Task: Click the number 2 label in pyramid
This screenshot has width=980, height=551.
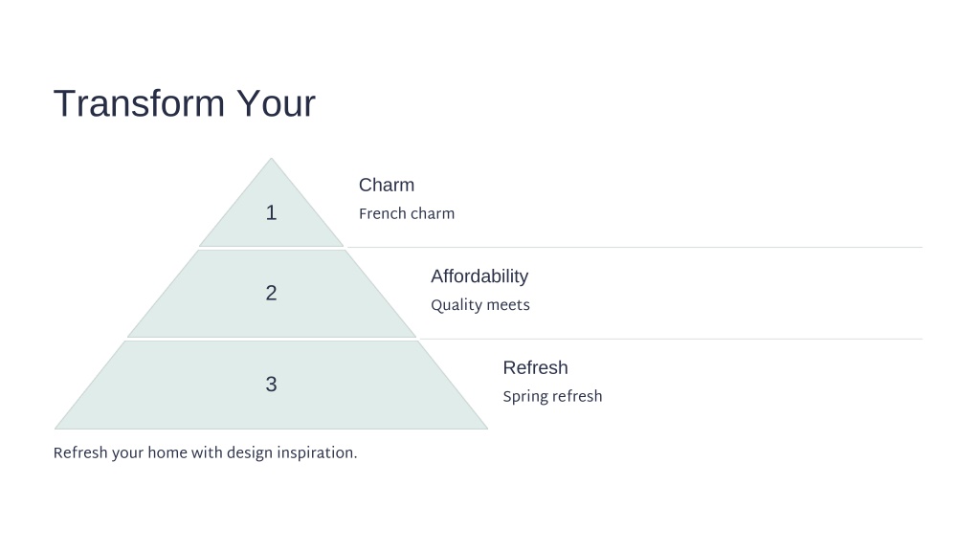Action: click(271, 293)
